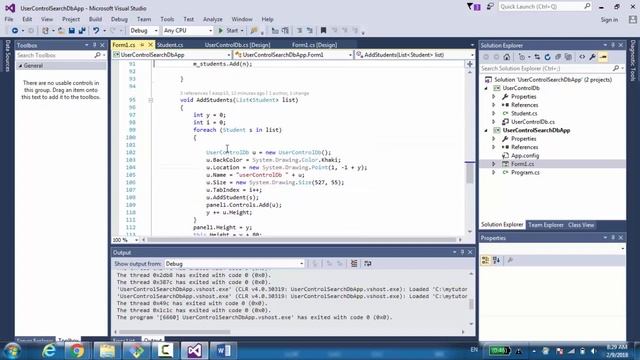
Task: Click the notifications flag icon in title bar
Action: click(473, 7)
